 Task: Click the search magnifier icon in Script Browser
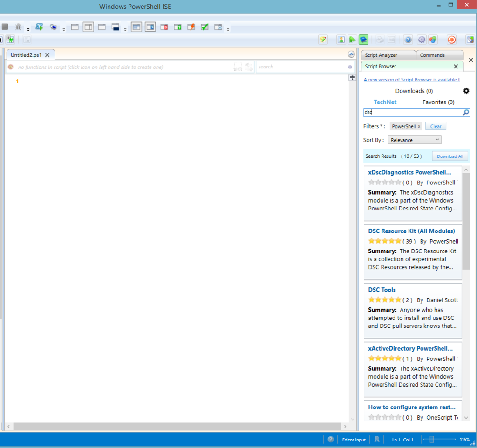(465, 113)
